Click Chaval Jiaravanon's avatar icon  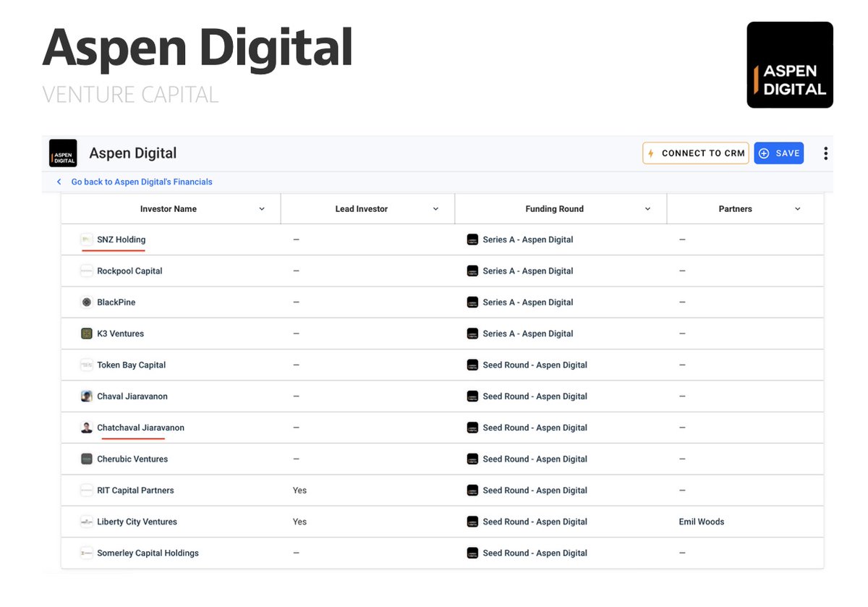[87, 396]
